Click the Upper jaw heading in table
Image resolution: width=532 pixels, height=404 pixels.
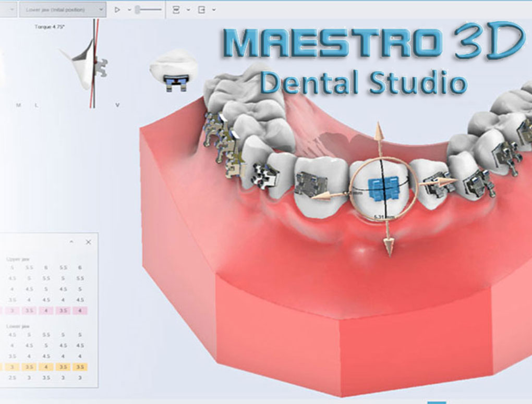click(18, 259)
